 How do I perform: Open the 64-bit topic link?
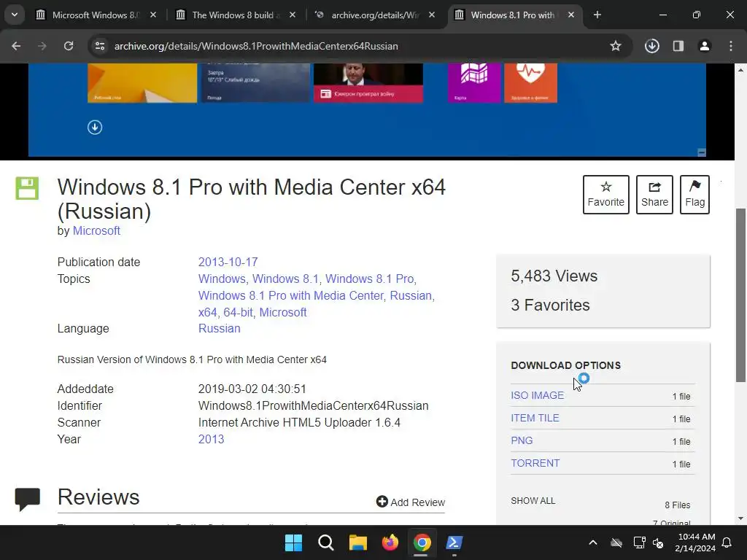click(x=239, y=312)
